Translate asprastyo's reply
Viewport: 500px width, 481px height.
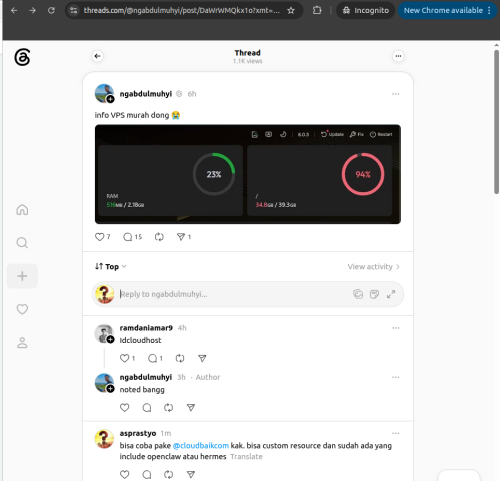click(x=246, y=457)
